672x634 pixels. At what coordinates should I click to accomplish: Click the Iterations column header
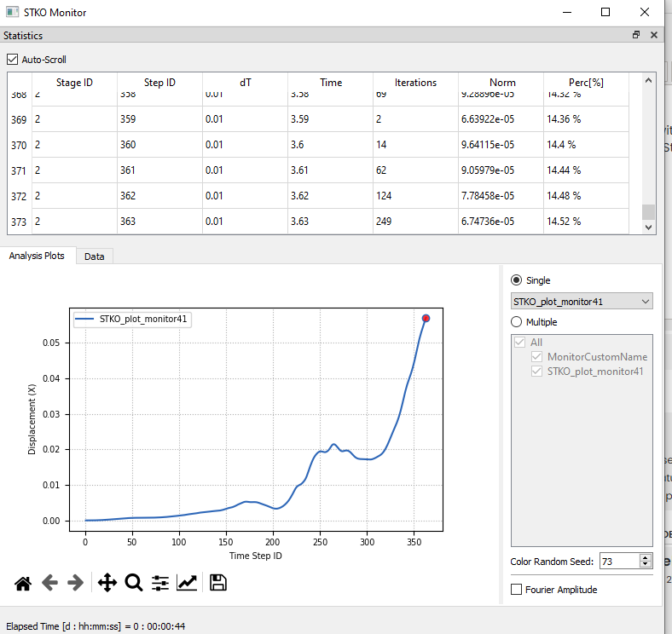point(415,83)
